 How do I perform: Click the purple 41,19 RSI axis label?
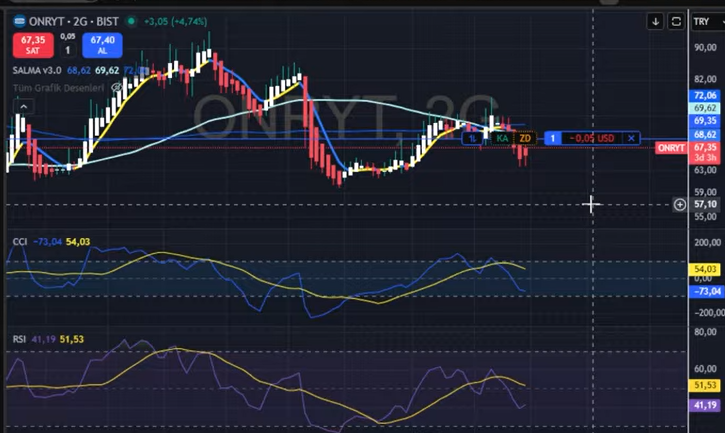tap(705, 405)
